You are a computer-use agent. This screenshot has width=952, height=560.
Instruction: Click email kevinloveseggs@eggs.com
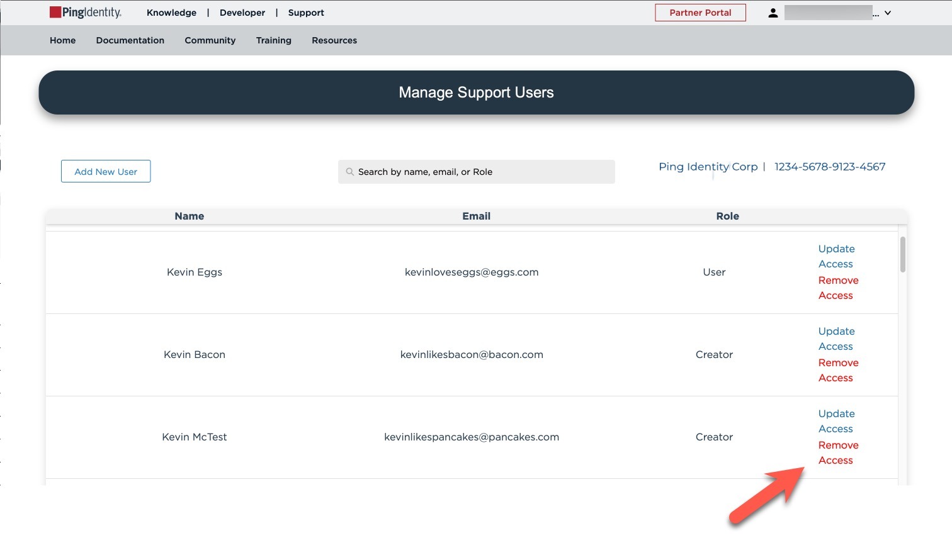point(472,272)
